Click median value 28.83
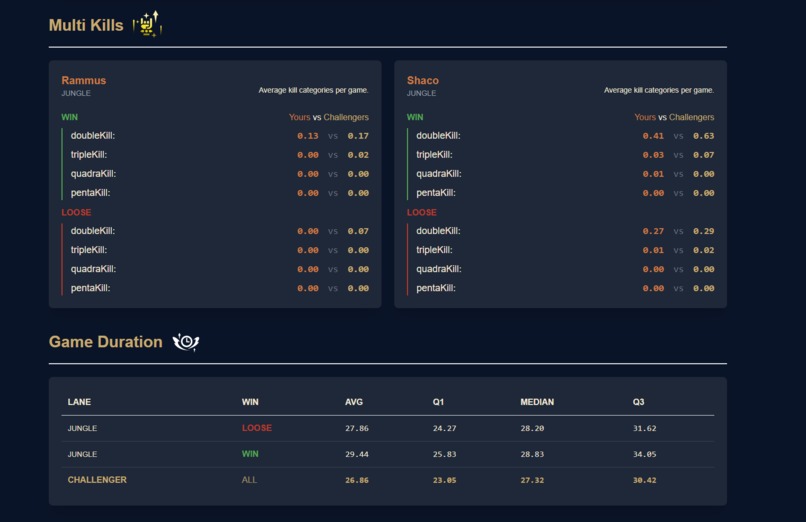Viewport: 806px width, 522px height. pyautogui.click(x=532, y=454)
